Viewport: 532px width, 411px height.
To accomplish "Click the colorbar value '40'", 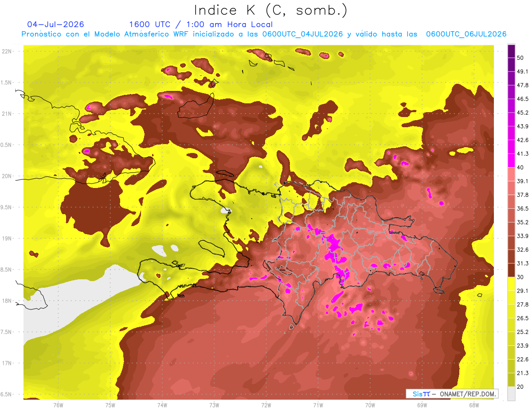I will coord(521,168).
